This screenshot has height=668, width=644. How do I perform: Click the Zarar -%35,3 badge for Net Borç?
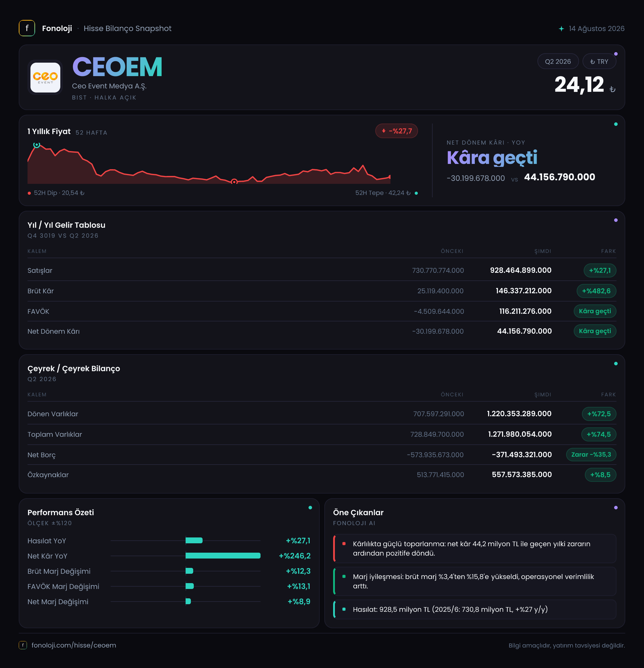(591, 454)
